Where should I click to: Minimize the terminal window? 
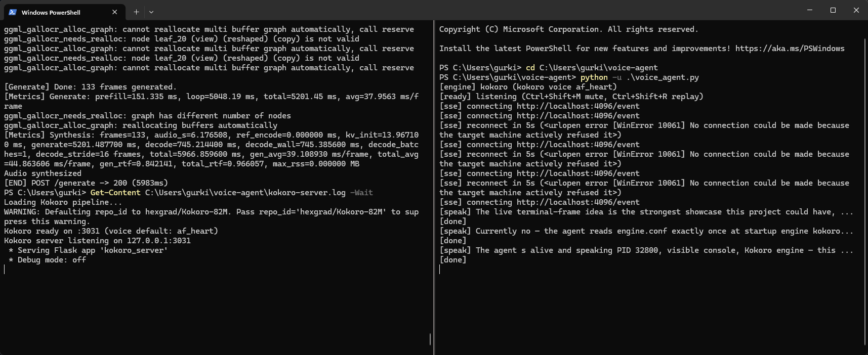pos(810,10)
